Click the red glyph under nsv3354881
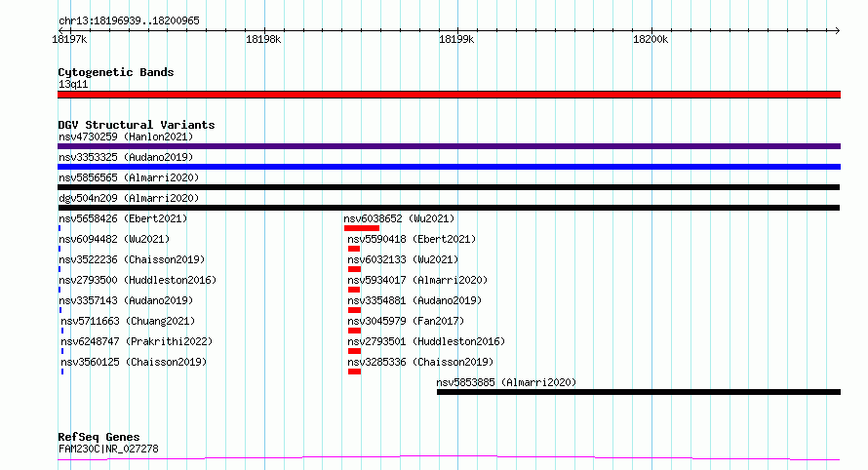 click(x=354, y=310)
